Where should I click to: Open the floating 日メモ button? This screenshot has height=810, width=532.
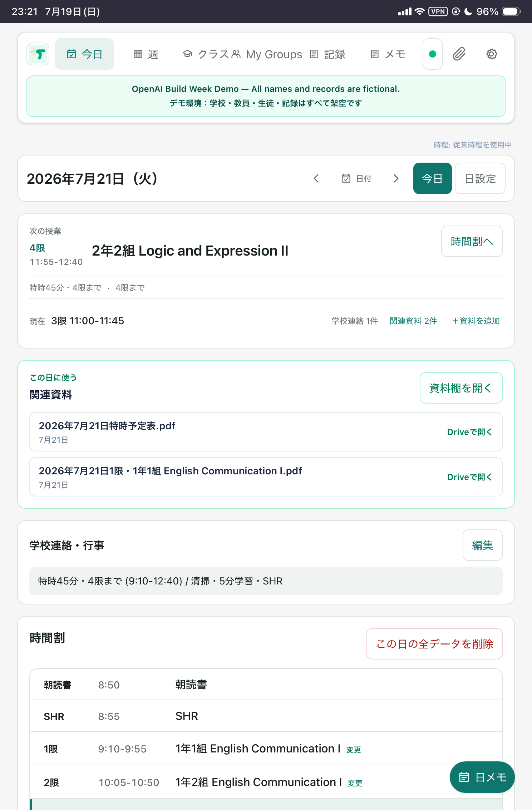(x=482, y=777)
